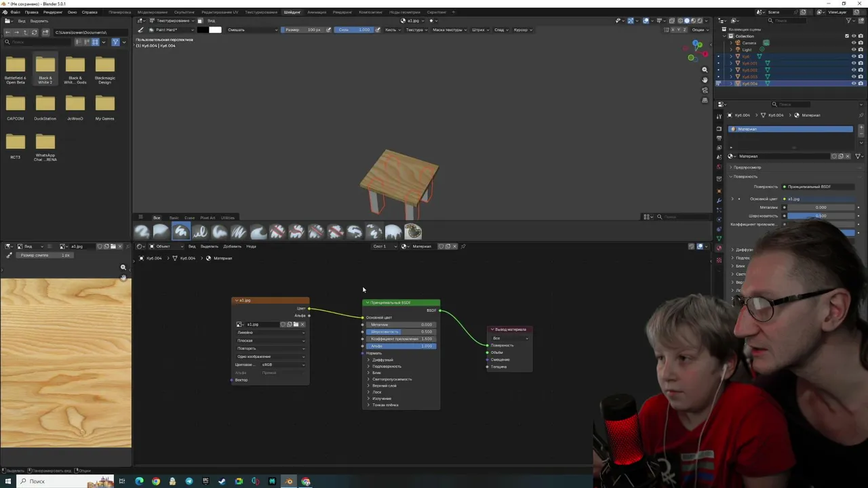Screen dimensions: 868x488
Task: Click the magnifier zoom icon in the image editor
Action: [123, 267]
